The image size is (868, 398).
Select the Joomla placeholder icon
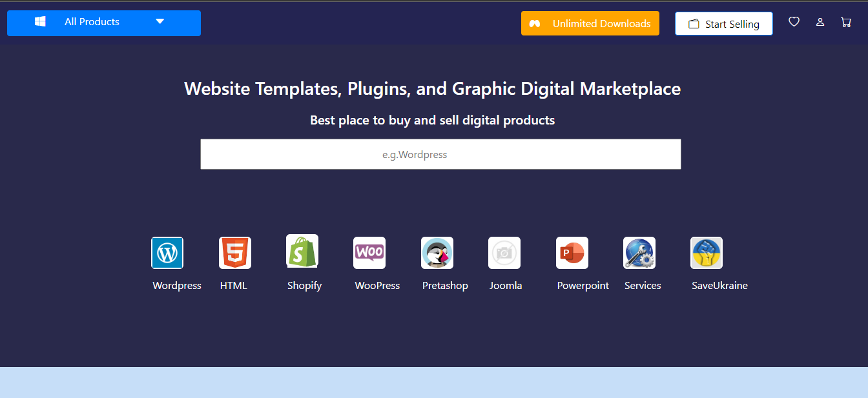[x=504, y=253]
